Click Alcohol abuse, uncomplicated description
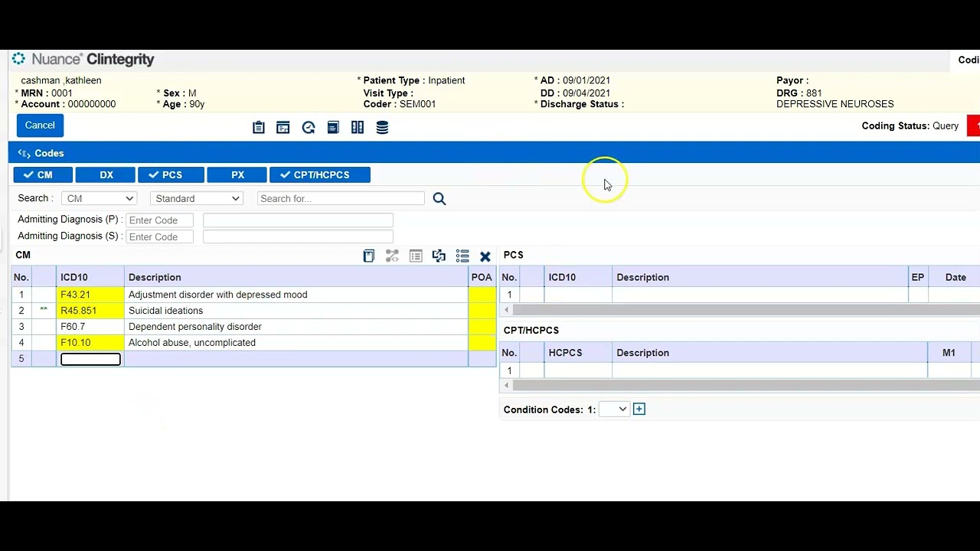The height and width of the screenshot is (551, 980). 192,343
